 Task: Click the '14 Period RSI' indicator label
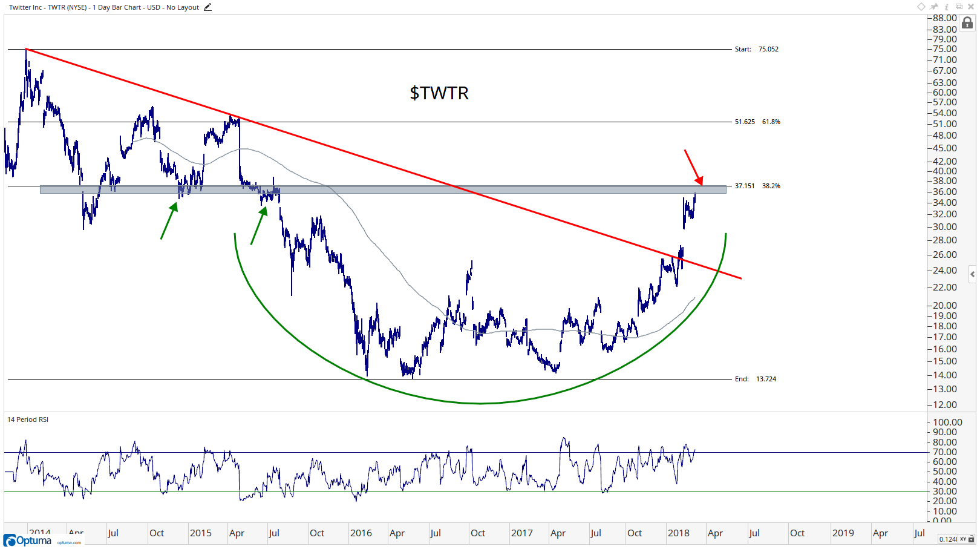[28, 419]
